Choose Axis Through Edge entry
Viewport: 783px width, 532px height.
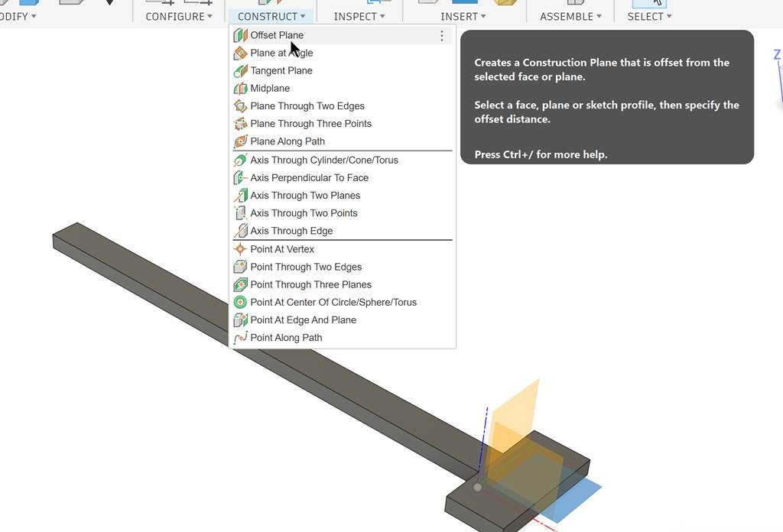click(x=342, y=231)
